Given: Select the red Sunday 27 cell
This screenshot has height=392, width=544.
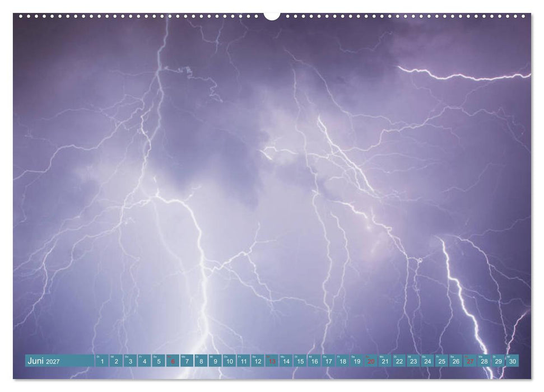Looking at the screenshot, I should point(470,361).
